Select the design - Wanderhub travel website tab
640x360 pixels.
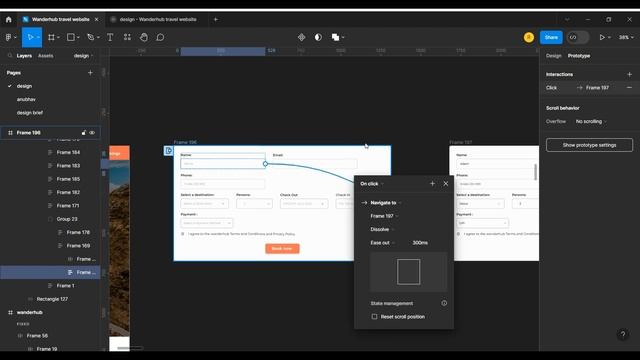point(158,19)
